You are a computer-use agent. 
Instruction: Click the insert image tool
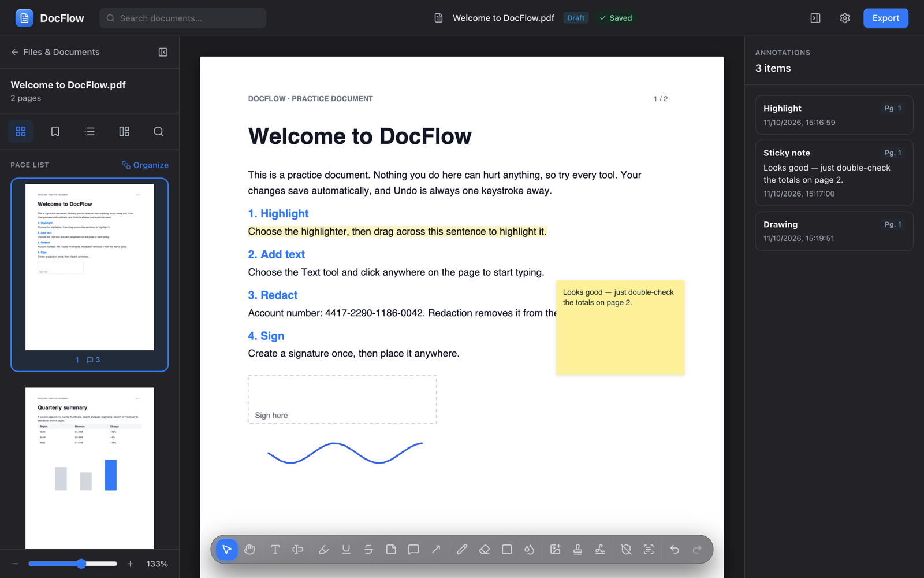point(556,549)
